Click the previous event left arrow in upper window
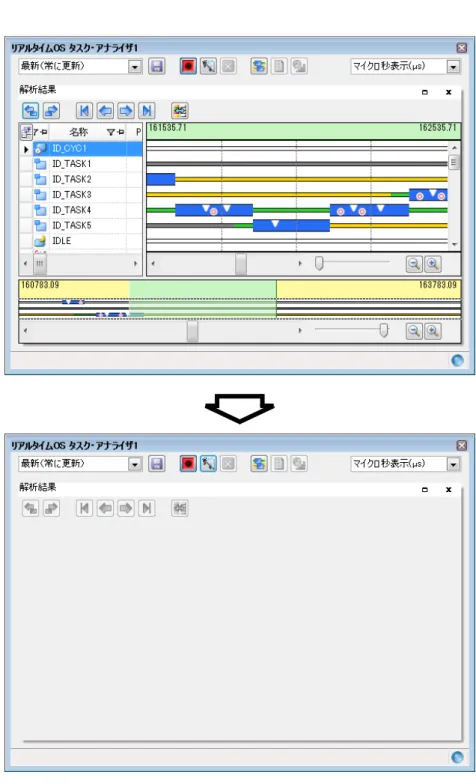 [x=105, y=110]
